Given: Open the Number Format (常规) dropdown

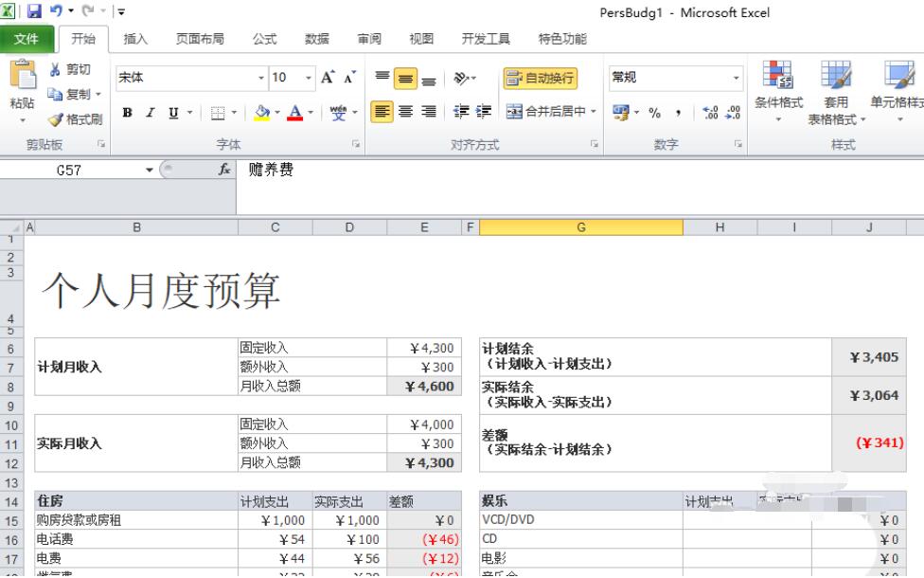Looking at the screenshot, I should (x=672, y=76).
